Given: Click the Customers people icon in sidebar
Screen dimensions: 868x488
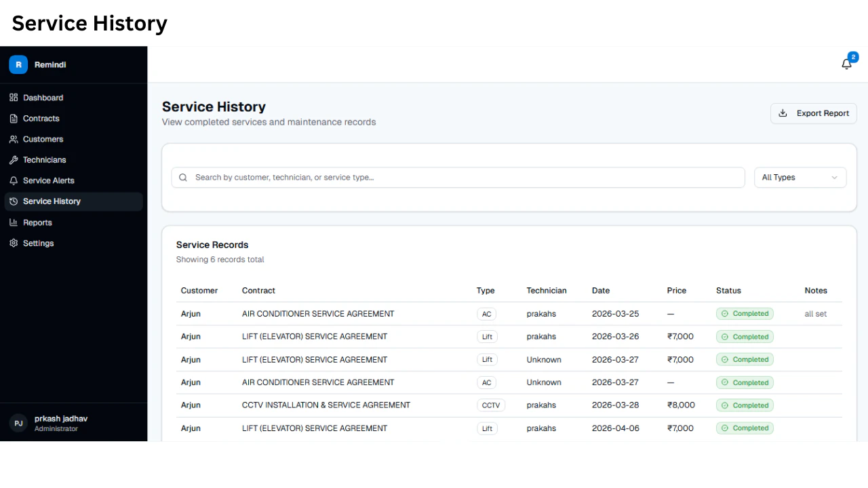Looking at the screenshot, I should point(14,139).
